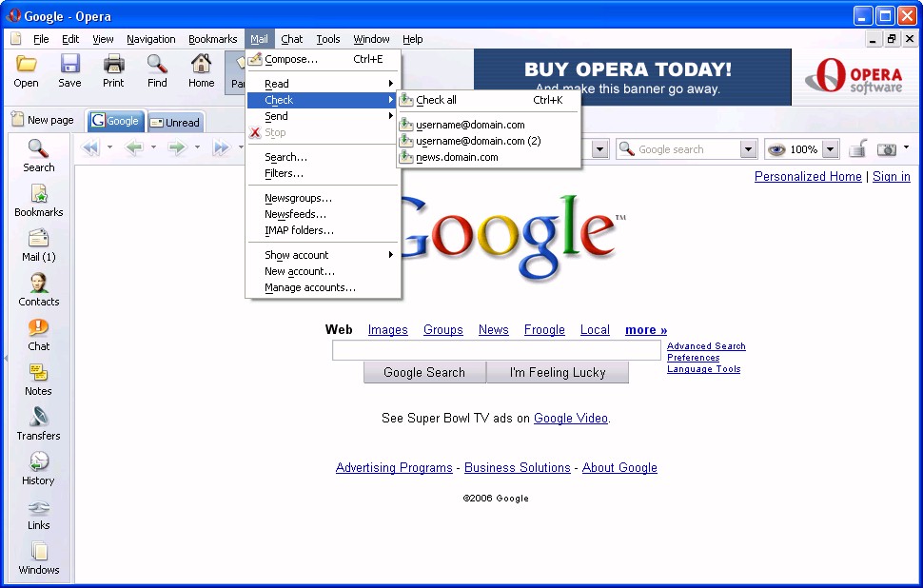The width and height of the screenshot is (923, 588).
Task: Open IMAP folders... menu item
Action: (324, 230)
